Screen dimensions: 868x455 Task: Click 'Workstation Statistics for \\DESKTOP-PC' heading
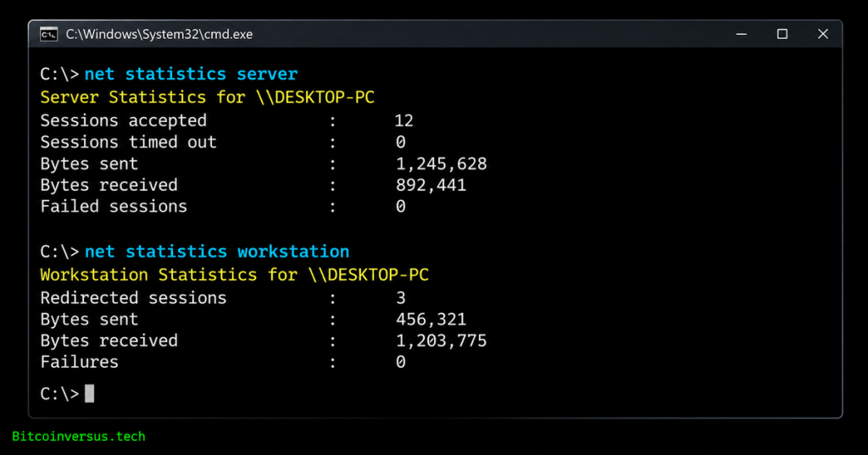coord(234,275)
